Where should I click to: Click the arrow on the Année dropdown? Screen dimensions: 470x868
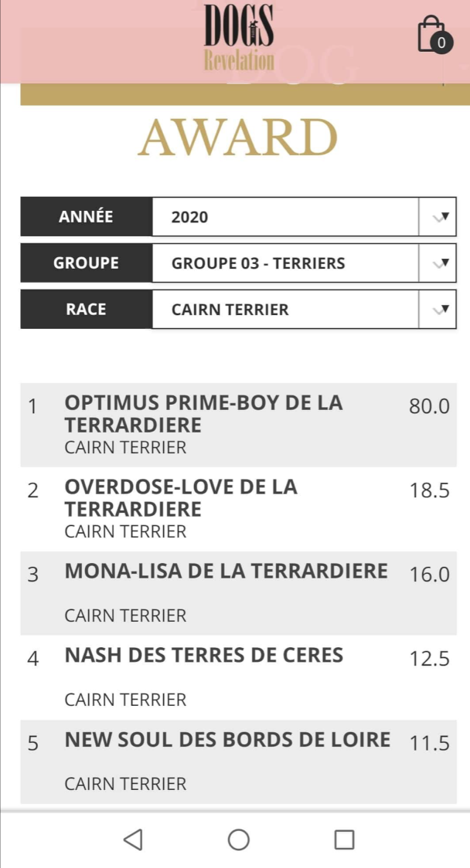[x=438, y=216]
